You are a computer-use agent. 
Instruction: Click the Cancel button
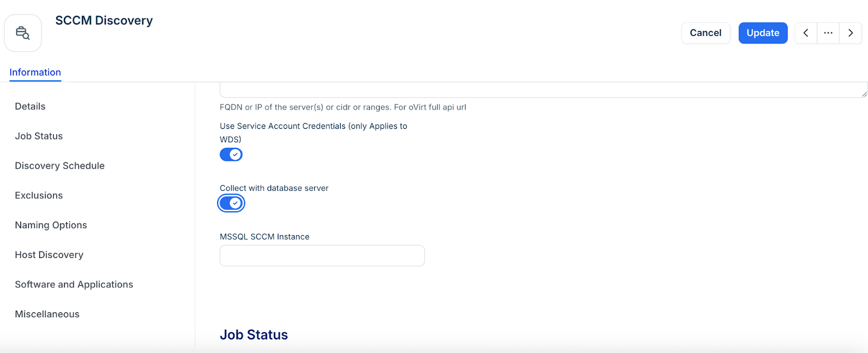coord(706,33)
